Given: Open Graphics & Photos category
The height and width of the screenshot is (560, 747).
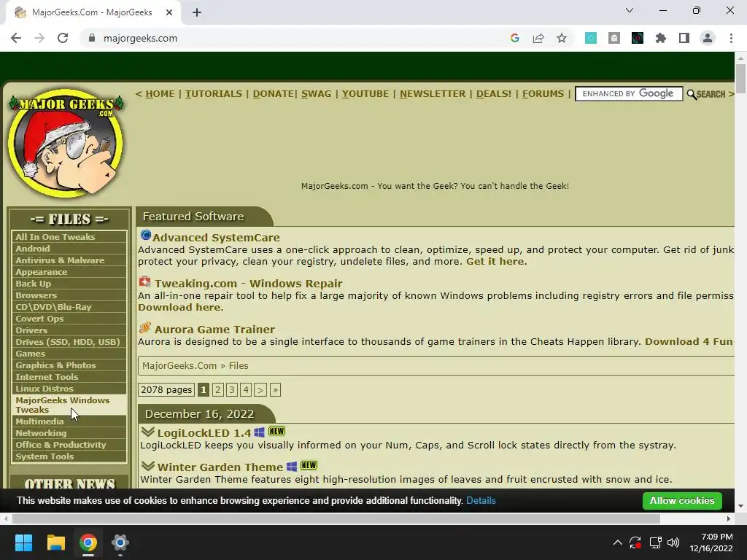Looking at the screenshot, I should 69,365.
